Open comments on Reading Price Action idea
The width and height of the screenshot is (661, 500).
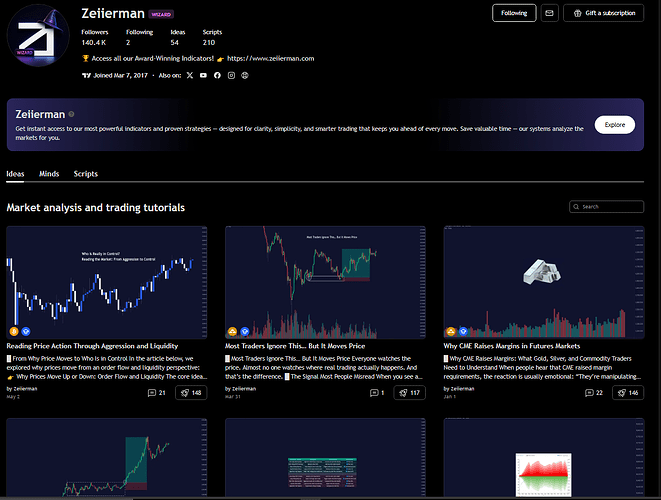pyautogui.click(x=157, y=393)
